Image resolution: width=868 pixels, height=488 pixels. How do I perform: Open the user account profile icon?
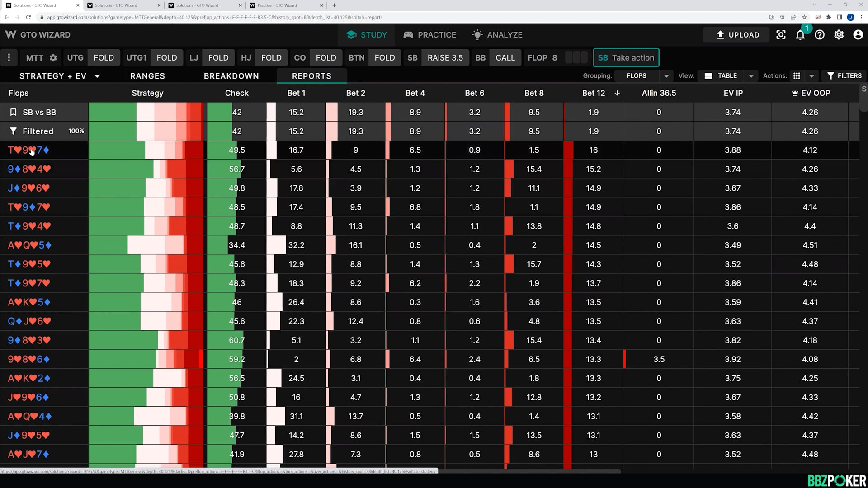858,35
